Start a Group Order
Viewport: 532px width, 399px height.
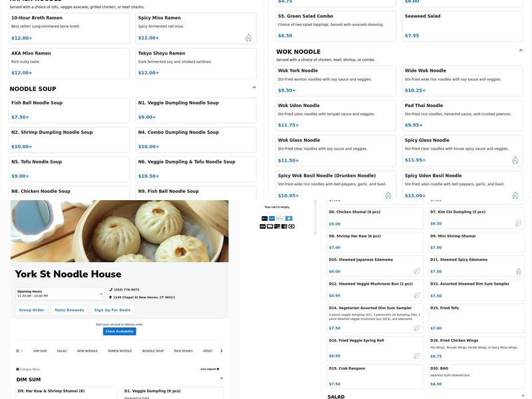tap(32, 310)
